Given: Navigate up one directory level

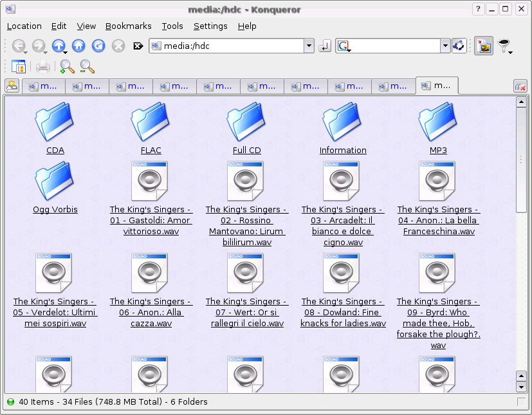Looking at the screenshot, I should coord(59,46).
